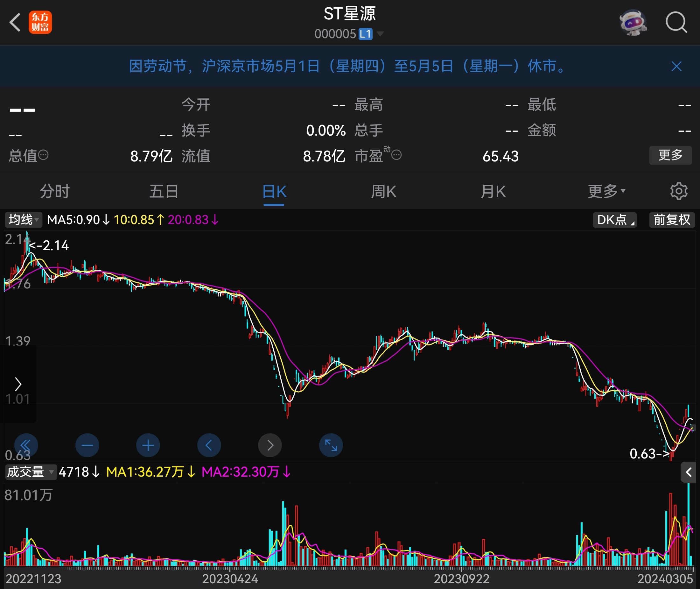Jump to earliest data double-arrow

point(26,445)
